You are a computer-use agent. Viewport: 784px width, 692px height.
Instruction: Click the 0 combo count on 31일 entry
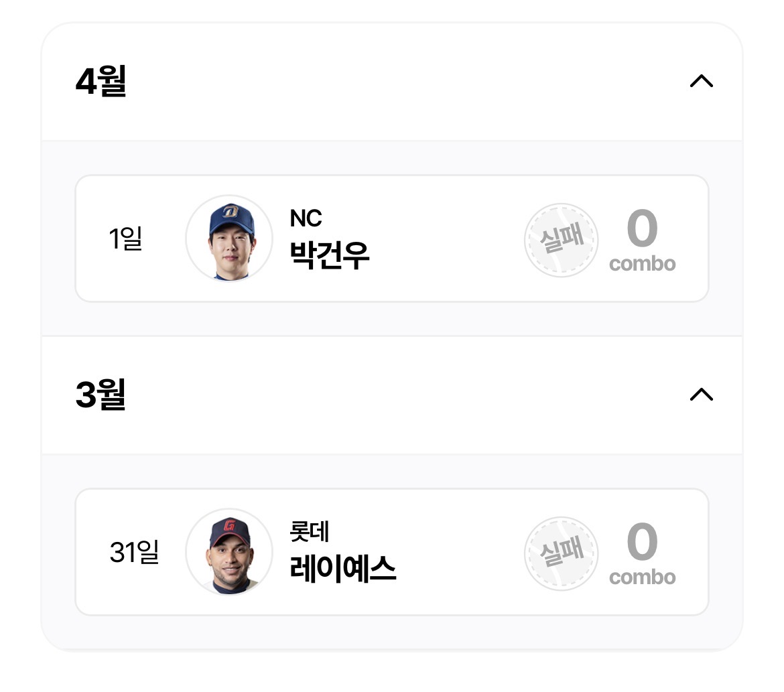(642, 543)
